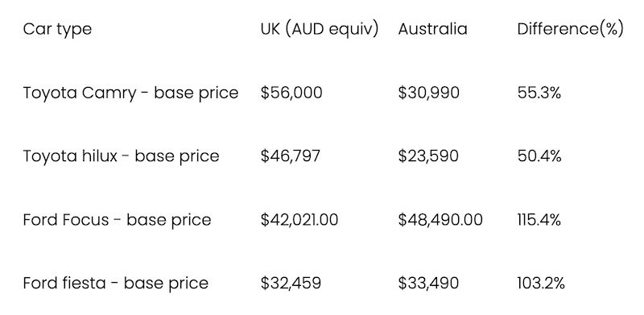The width and height of the screenshot is (644, 315).
Task: Click the $33,490 Australia price cell
Action: pyautogui.click(x=428, y=283)
